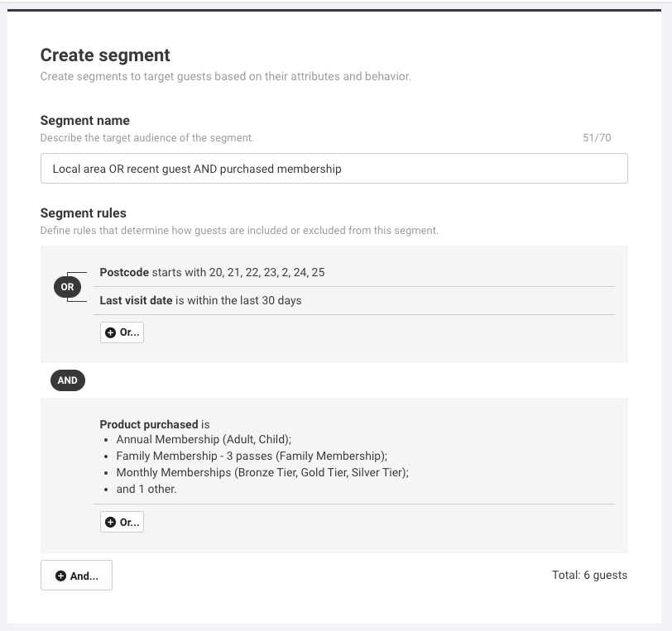Open the Last visit date rule

tap(354, 301)
